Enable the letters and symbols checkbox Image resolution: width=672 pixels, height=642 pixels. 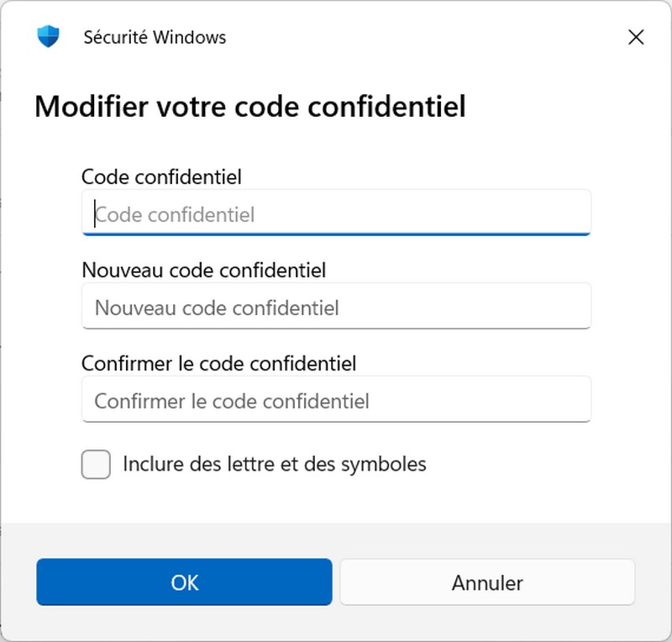[96, 464]
